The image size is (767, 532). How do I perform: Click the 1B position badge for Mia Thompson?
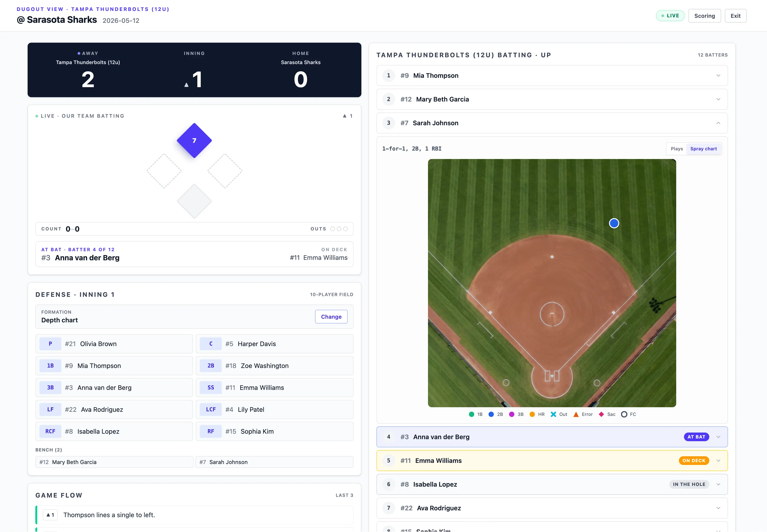[x=50, y=366]
